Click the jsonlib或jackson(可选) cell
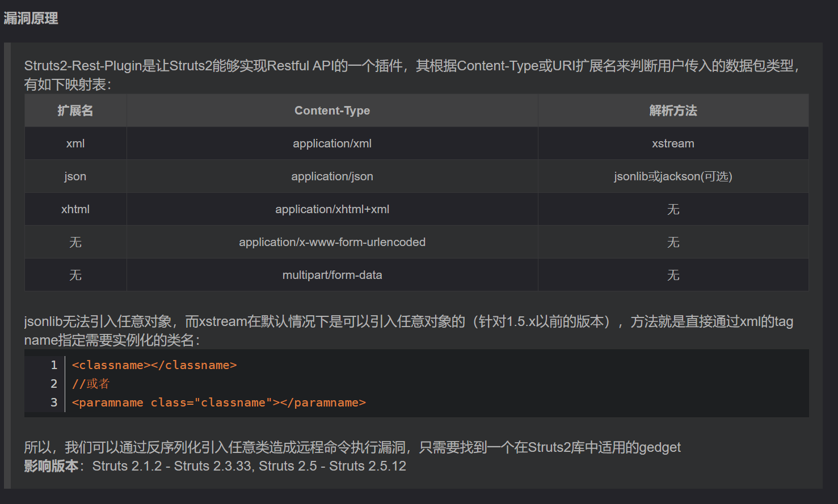 tap(673, 176)
